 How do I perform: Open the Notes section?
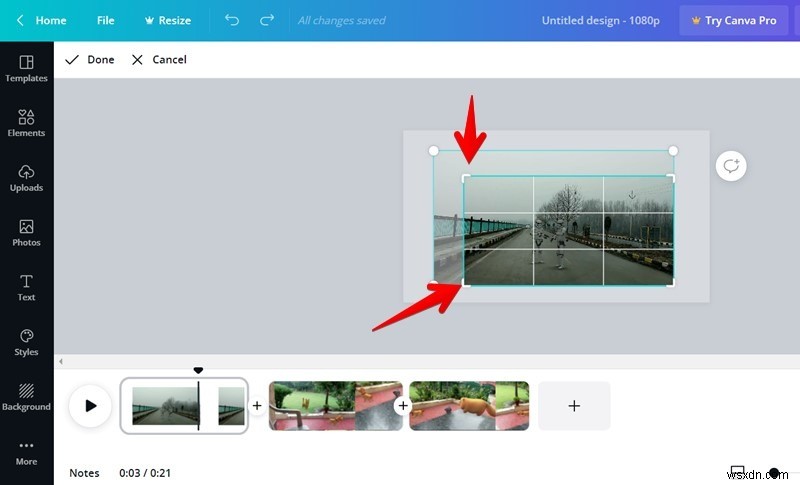tap(84, 473)
